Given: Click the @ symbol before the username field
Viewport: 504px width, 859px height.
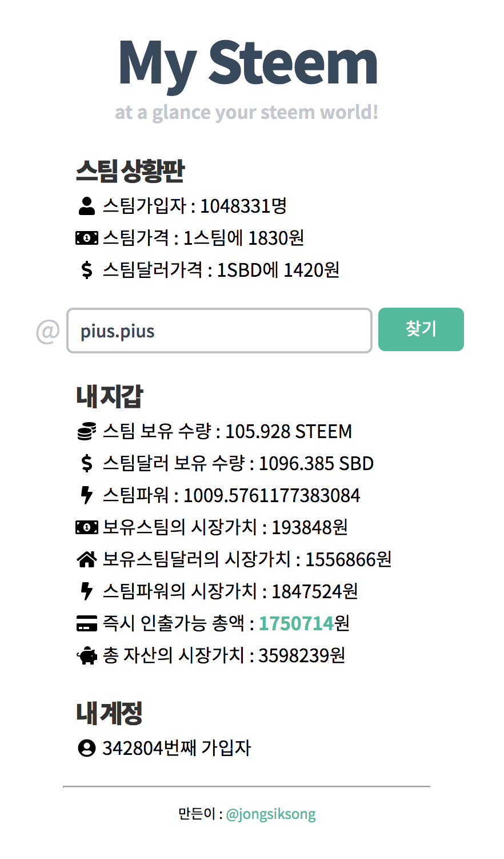Looking at the screenshot, I should pos(48,331).
